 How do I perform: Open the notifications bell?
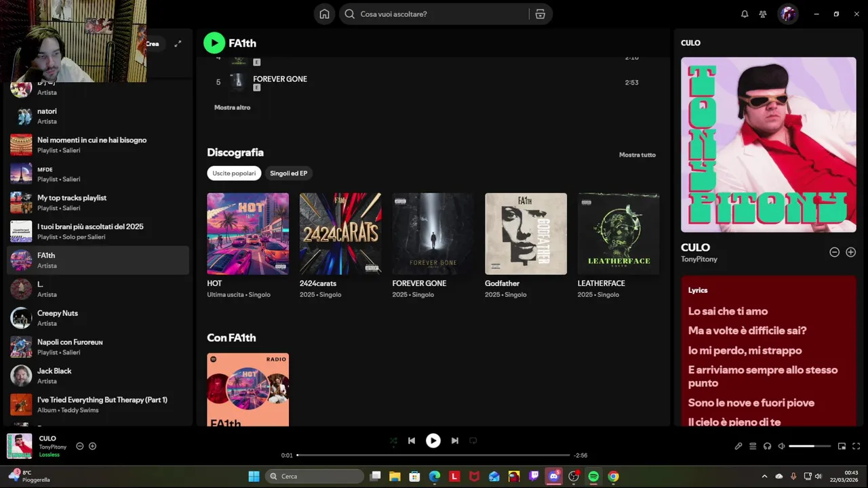(x=745, y=14)
